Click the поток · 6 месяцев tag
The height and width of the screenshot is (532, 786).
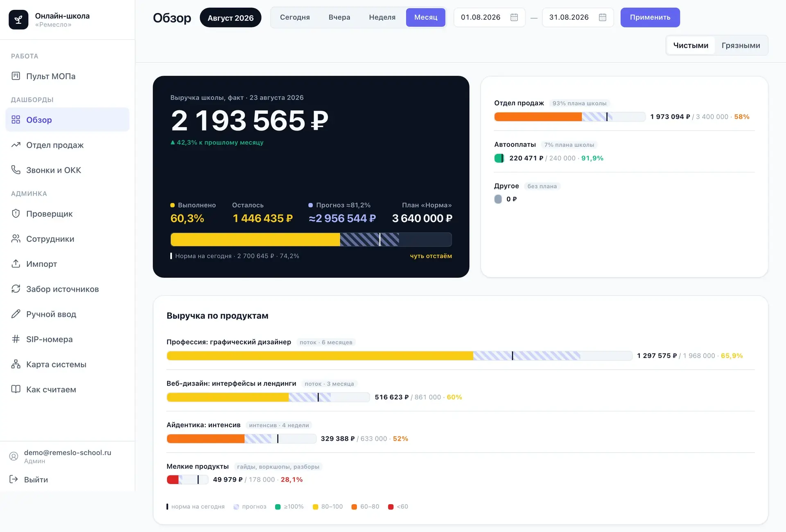pos(326,342)
